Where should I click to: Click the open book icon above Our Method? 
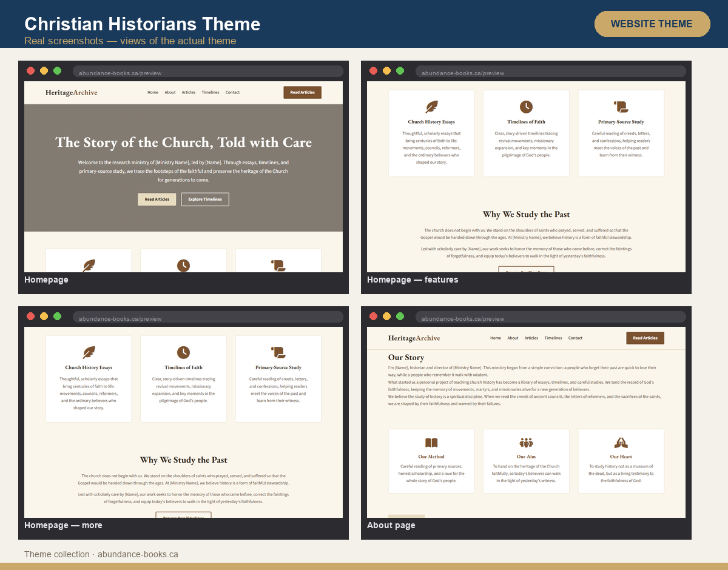tap(431, 443)
